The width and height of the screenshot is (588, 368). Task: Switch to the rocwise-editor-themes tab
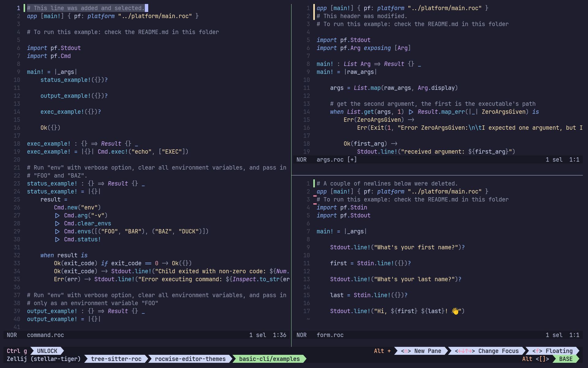190,359
